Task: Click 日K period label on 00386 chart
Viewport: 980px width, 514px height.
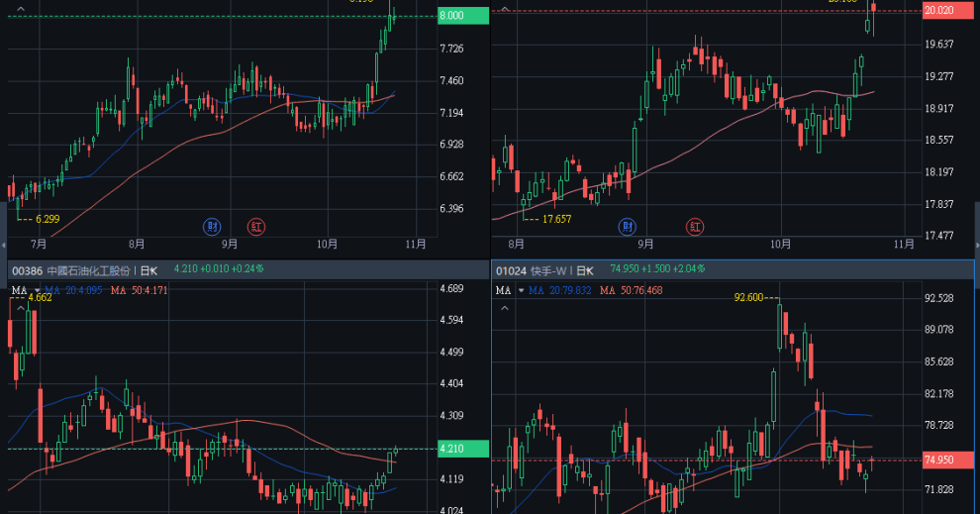Action: (x=149, y=269)
